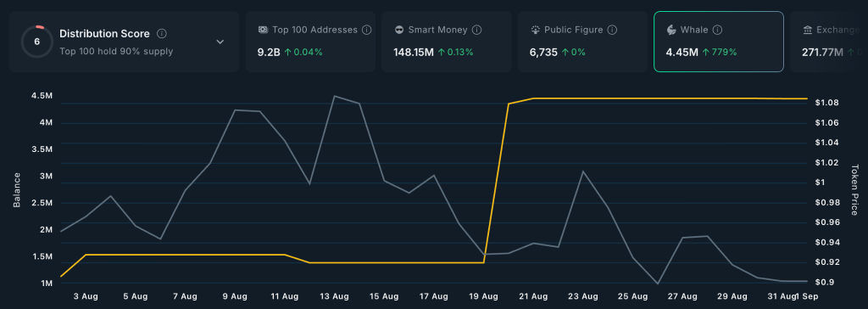The height and width of the screenshot is (309, 868).
Task: Open the Top 100 Addresses info icon
Action: (366, 30)
